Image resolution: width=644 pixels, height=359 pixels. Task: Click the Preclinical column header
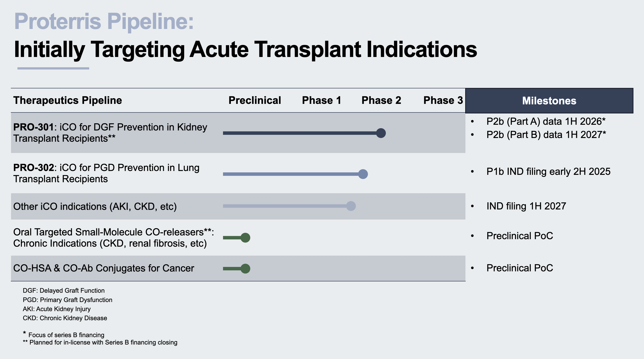click(254, 100)
